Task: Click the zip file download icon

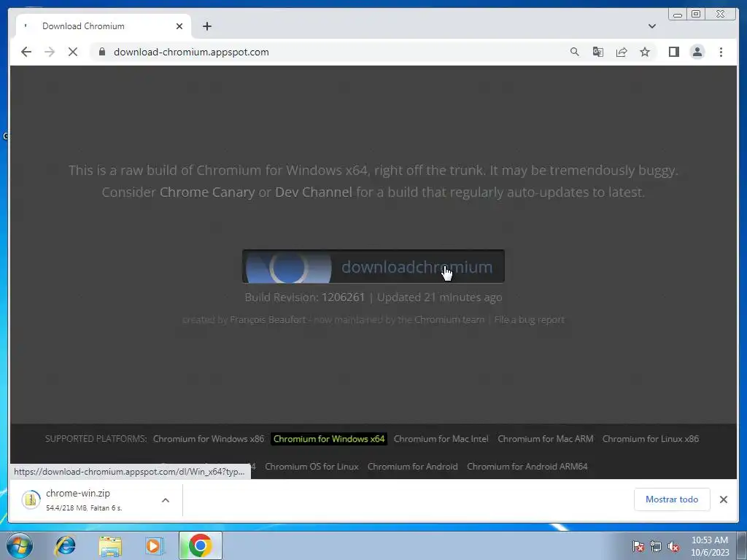Action: [x=31, y=499]
